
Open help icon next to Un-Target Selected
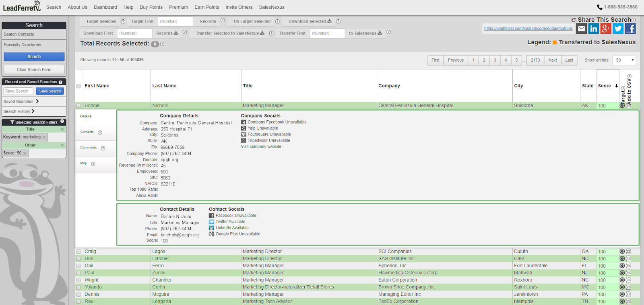click(x=277, y=21)
